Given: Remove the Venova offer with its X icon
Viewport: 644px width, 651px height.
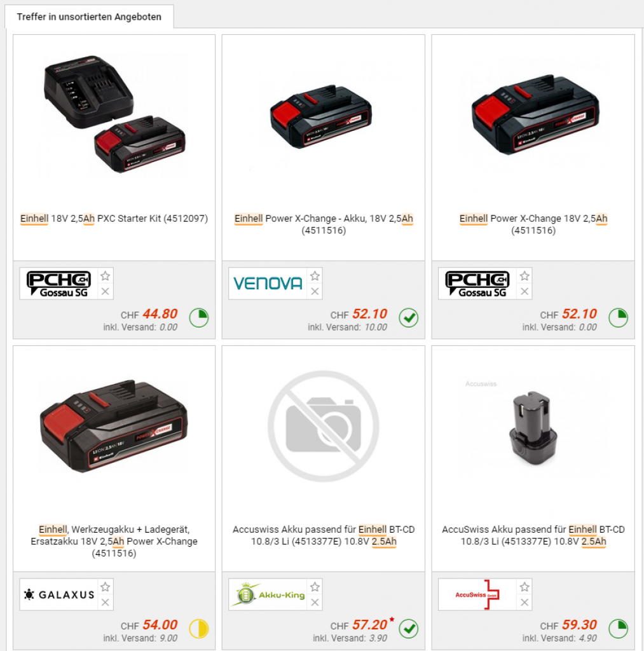Looking at the screenshot, I should click(315, 291).
